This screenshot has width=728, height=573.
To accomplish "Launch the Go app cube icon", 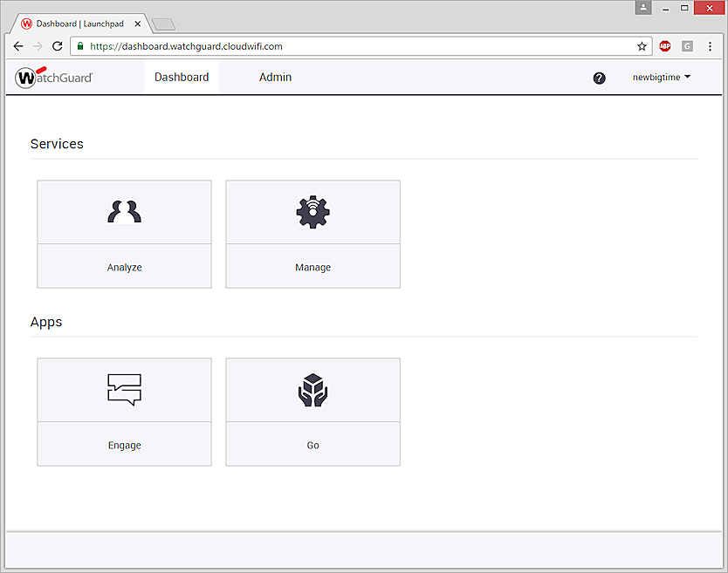I will pyautogui.click(x=312, y=390).
